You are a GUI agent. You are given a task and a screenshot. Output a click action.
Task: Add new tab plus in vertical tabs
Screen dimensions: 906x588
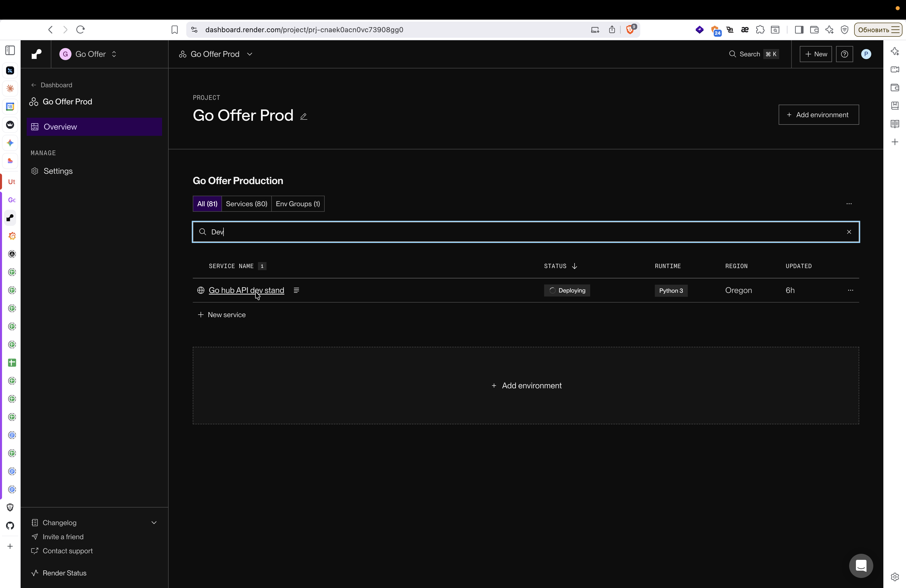click(x=10, y=546)
